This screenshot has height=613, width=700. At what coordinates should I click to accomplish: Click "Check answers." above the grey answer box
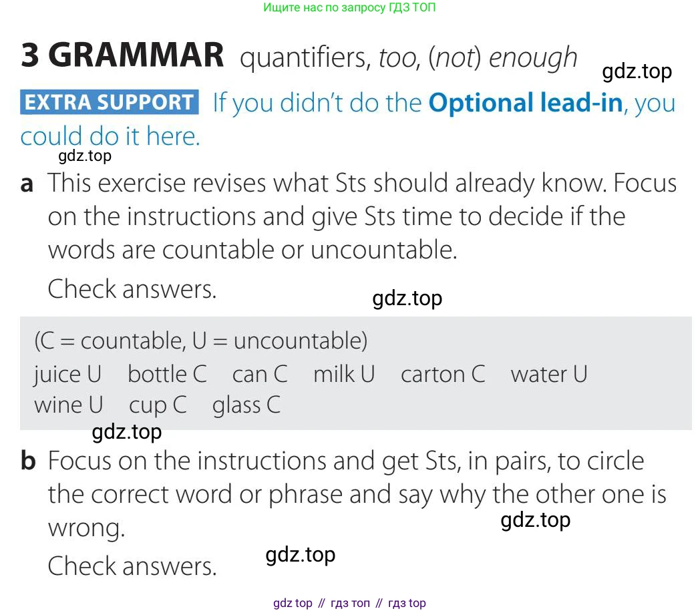[x=132, y=289]
